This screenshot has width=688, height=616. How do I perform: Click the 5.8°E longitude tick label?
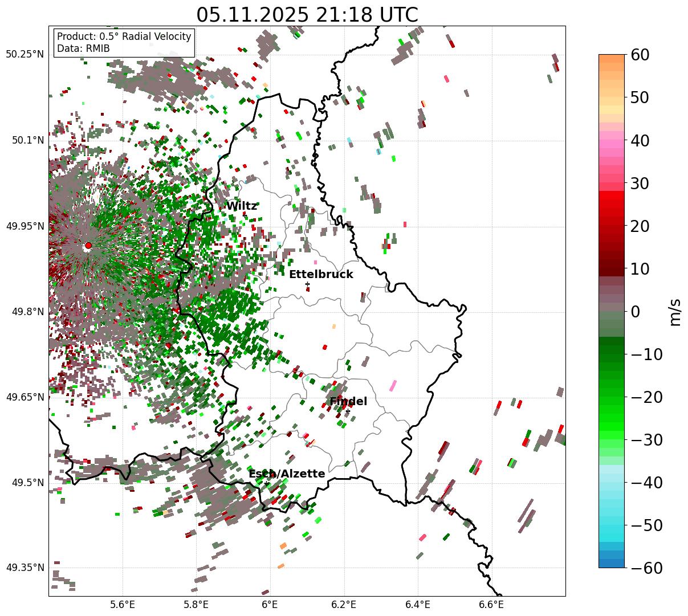point(196,604)
